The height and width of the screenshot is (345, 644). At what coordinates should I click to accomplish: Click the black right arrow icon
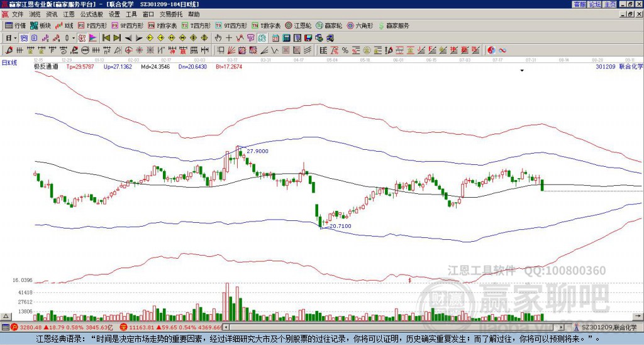[139, 38]
